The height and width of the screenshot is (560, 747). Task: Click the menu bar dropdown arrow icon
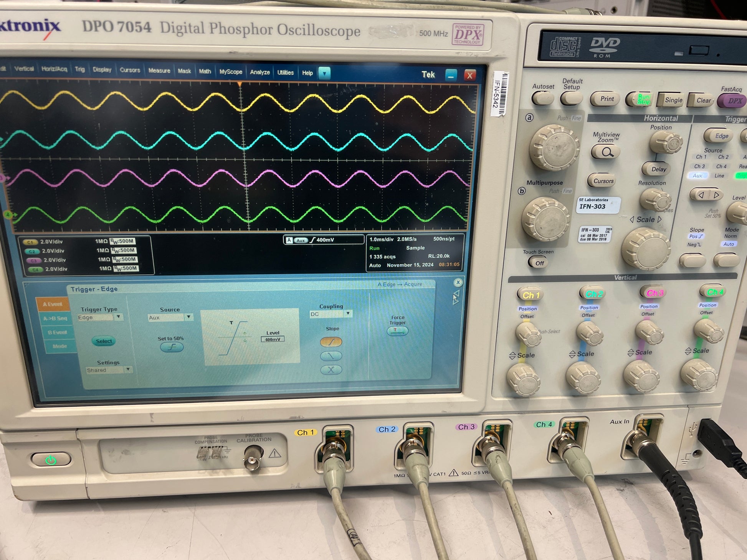tap(324, 73)
